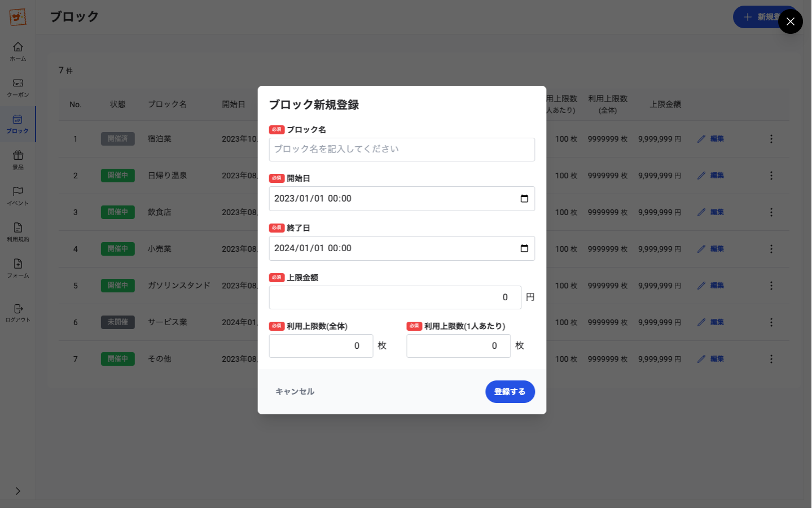The image size is (812, 508).
Task: Click the 開始日 date field
Action: click(402, 199)
